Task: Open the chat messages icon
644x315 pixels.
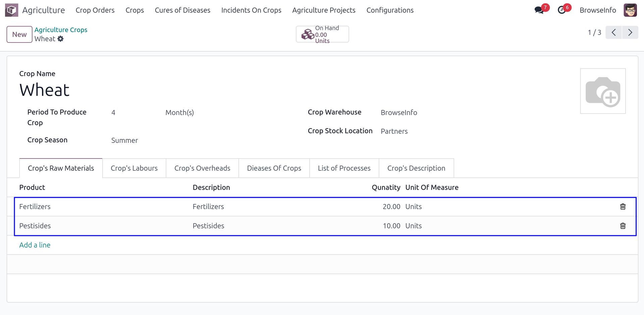Action: 539,10
